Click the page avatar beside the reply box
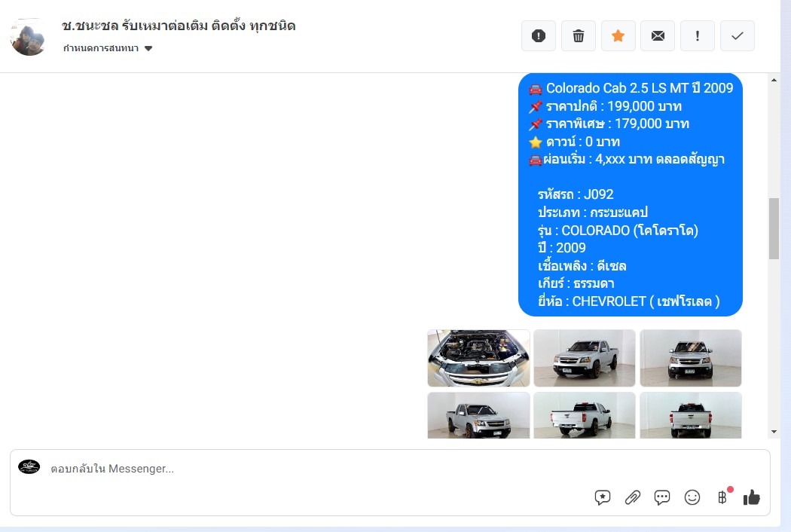This screenshot has width=791, height=532. (29, 467)
